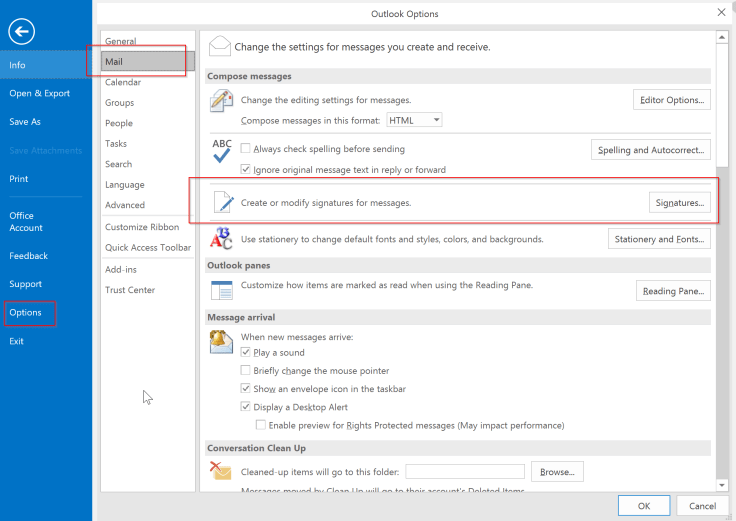
Task: Click the Cleaned-up items folder field
Action: [464, 472]
